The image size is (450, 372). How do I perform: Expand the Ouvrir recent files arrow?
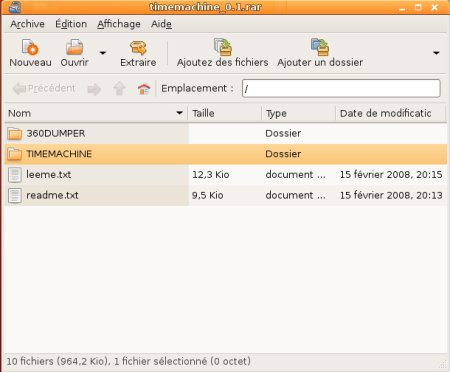(x=103, y=53)
